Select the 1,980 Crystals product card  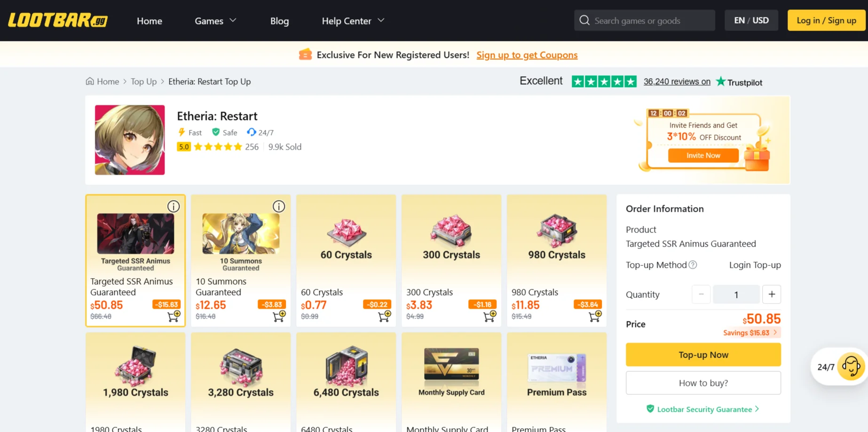tap(135, 382)
